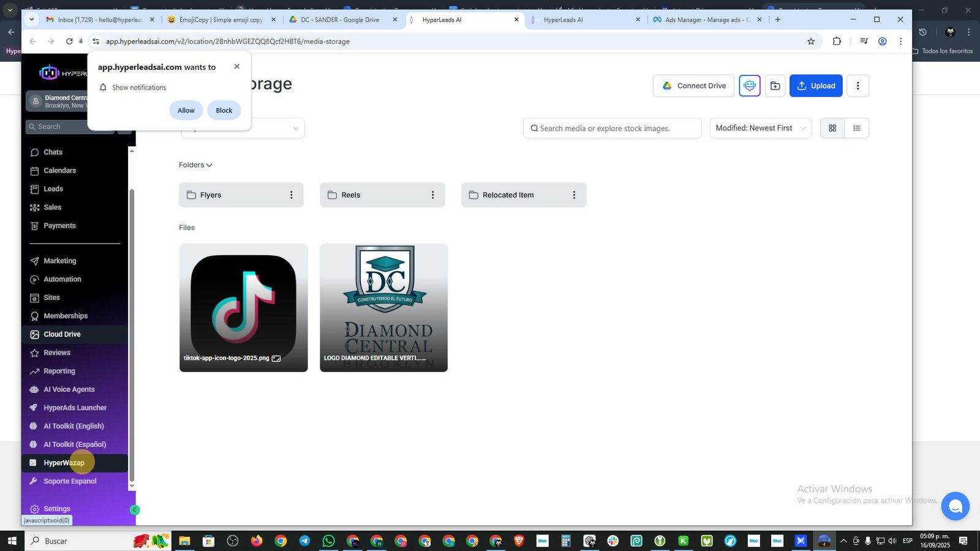Click the Connect Drive button

693,86
